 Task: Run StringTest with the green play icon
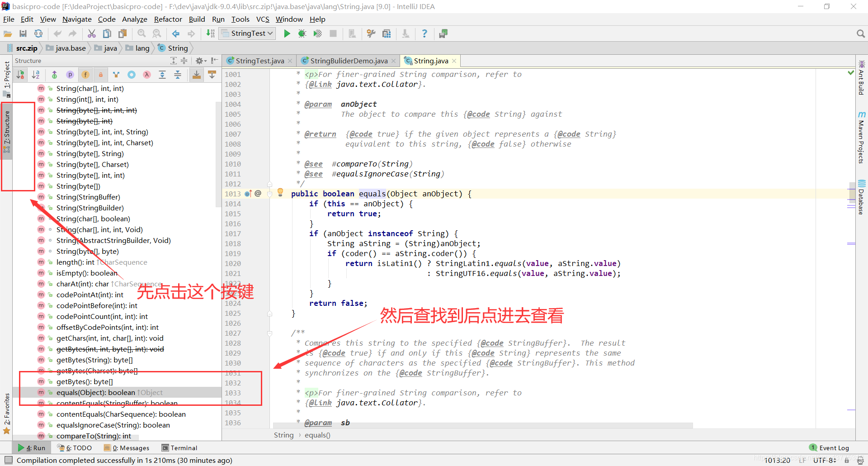[x=287, y=33]
